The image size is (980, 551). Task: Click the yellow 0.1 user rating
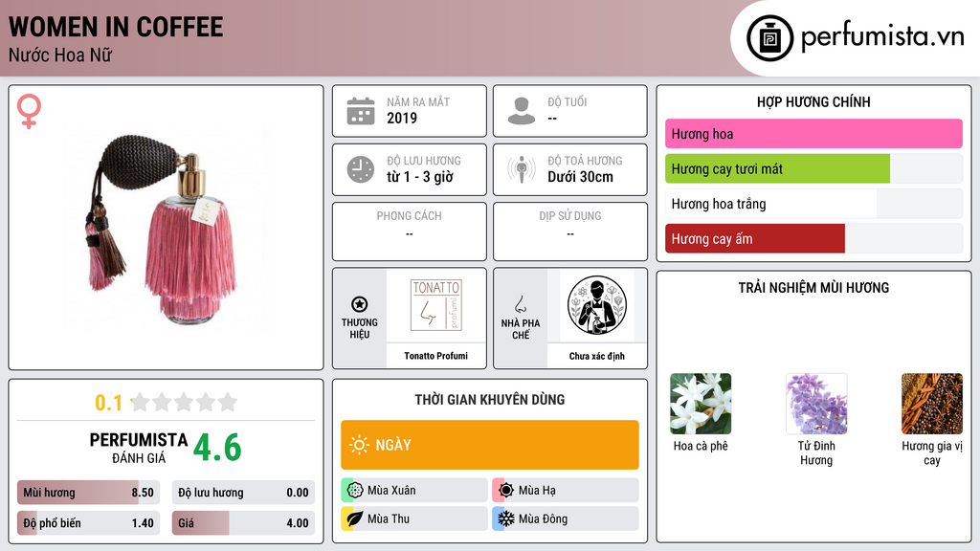click(108, 403)
